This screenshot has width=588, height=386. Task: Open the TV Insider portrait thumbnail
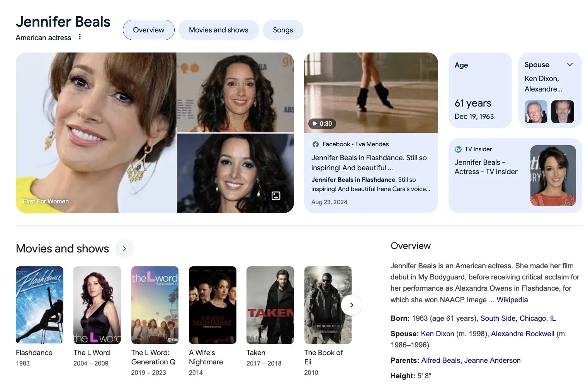553,176
